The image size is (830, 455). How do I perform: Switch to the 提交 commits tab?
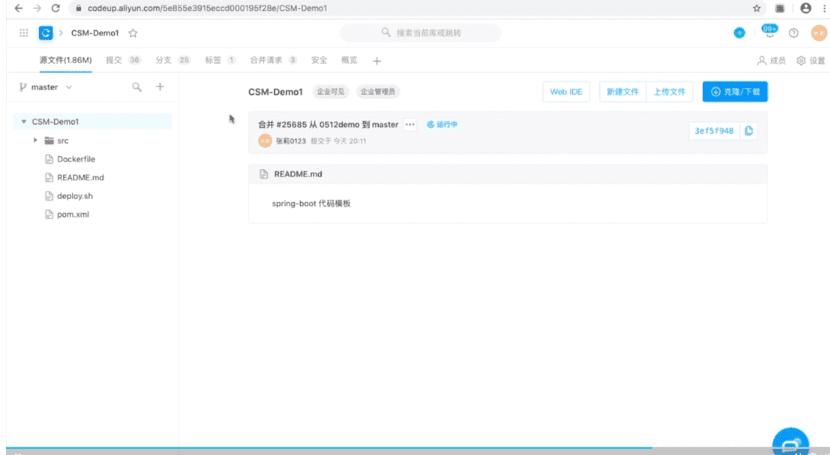tap(123, 60)
